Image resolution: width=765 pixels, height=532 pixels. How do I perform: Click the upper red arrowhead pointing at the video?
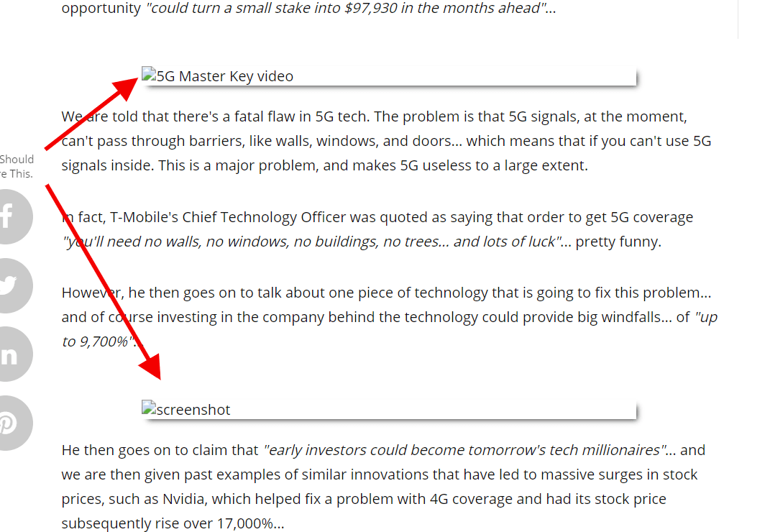click(x=126, y=88)
